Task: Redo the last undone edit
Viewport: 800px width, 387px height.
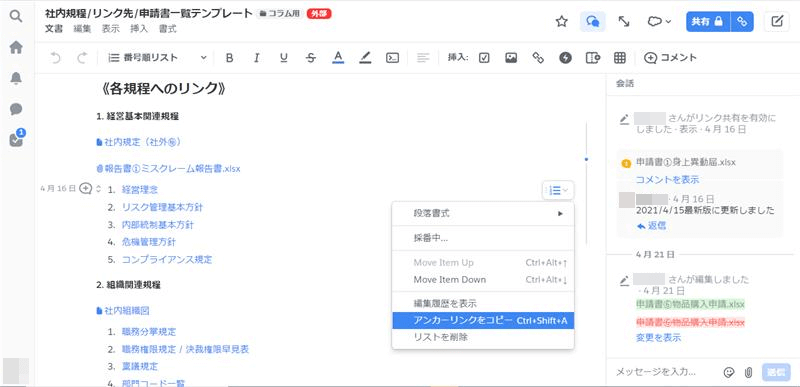Action: (x=82, y=58)
